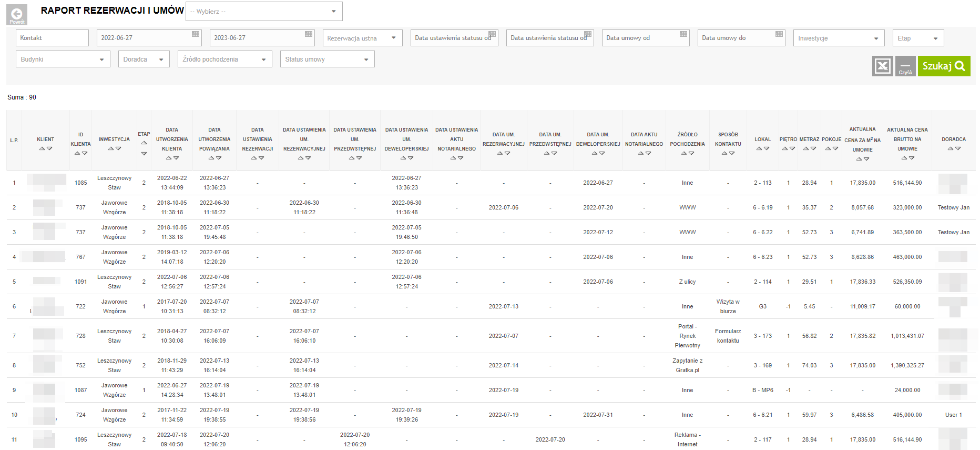Select lokal B - MP6 cell
This screenshot has width=980, height=450.
click(x=762, y=390)
